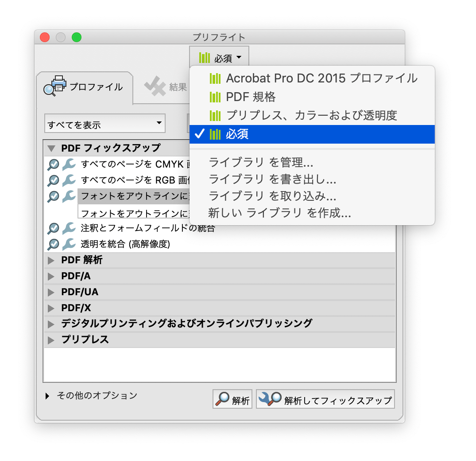Click wrench icon on 透明を統合 row

click(69, 244)
